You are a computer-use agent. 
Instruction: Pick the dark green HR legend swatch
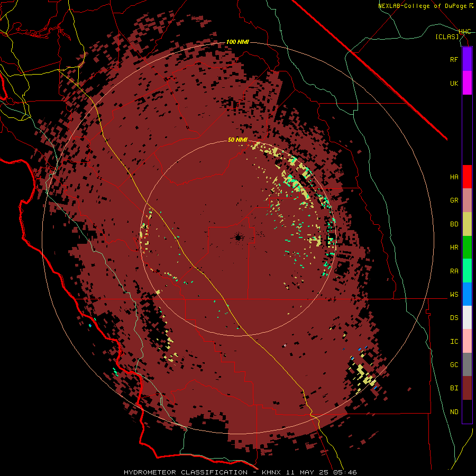click(x=467, y=248)
